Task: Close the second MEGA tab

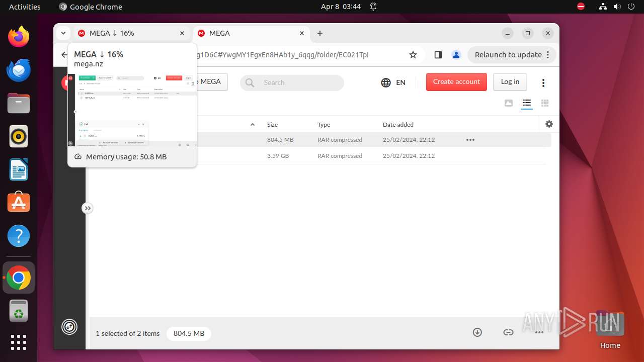Action: coord(302,33)
